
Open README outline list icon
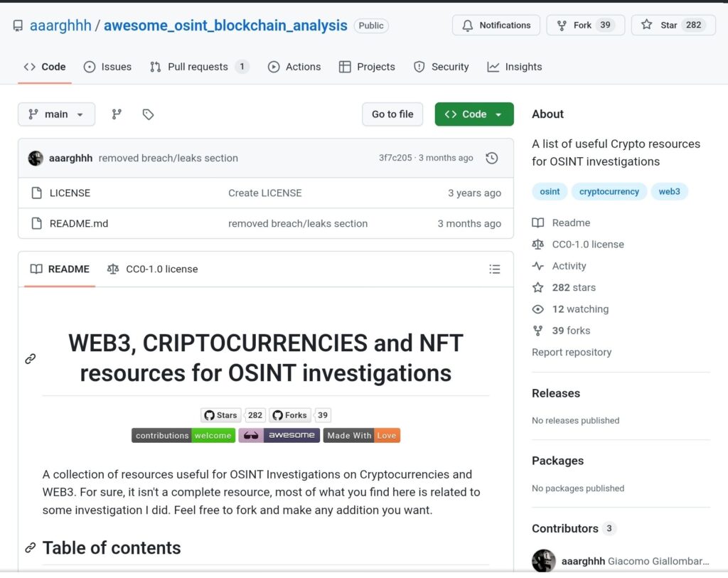pyautogui.click(x=495, y=269)
